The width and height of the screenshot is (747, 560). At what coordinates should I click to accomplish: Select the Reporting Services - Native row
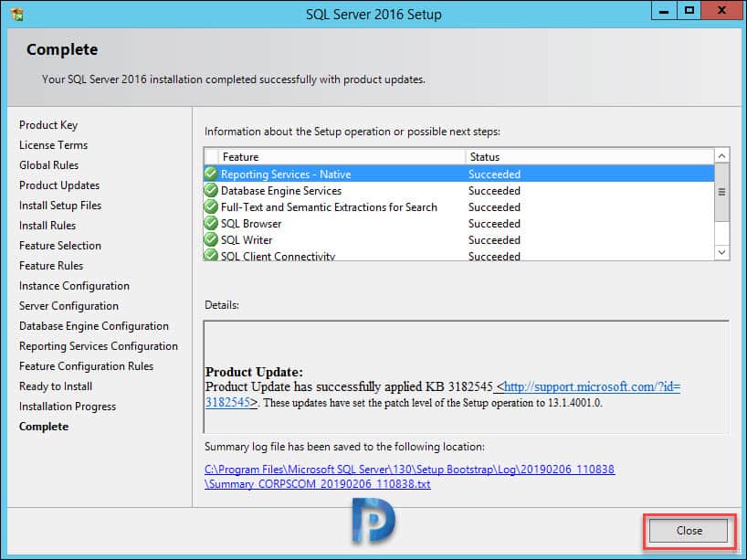(458, 174)
